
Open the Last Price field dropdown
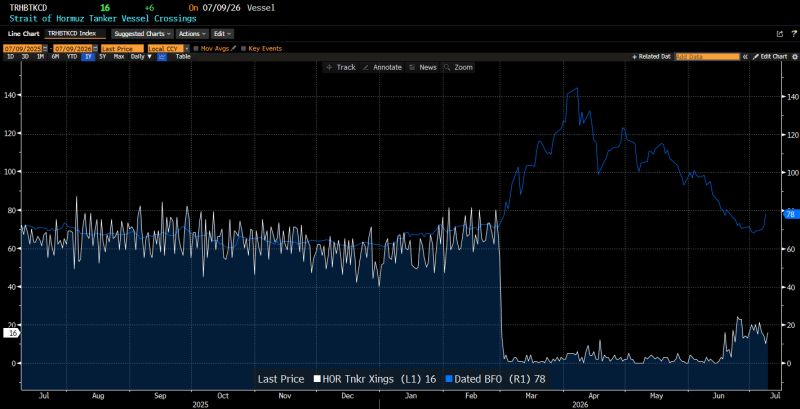122,48
